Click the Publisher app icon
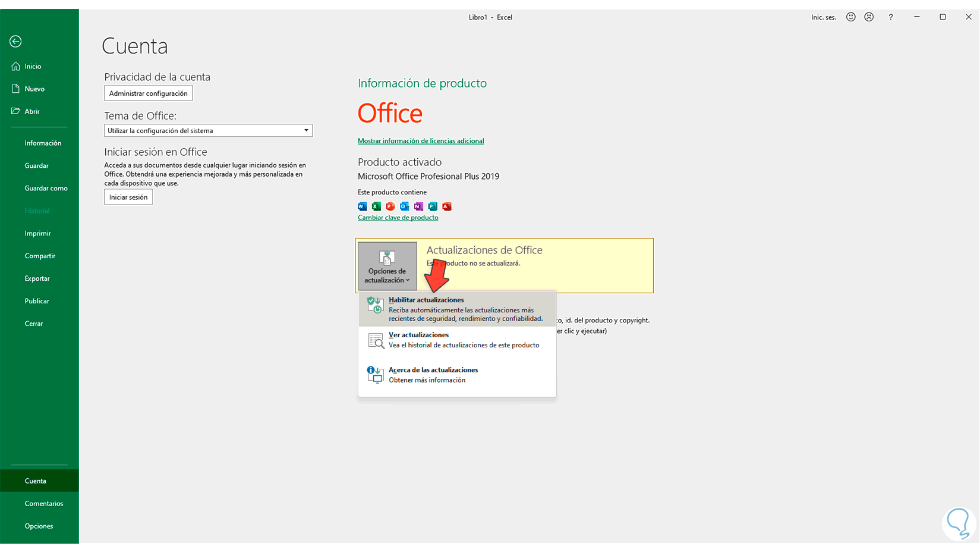 pyautogui.click(x=433, y=206)
